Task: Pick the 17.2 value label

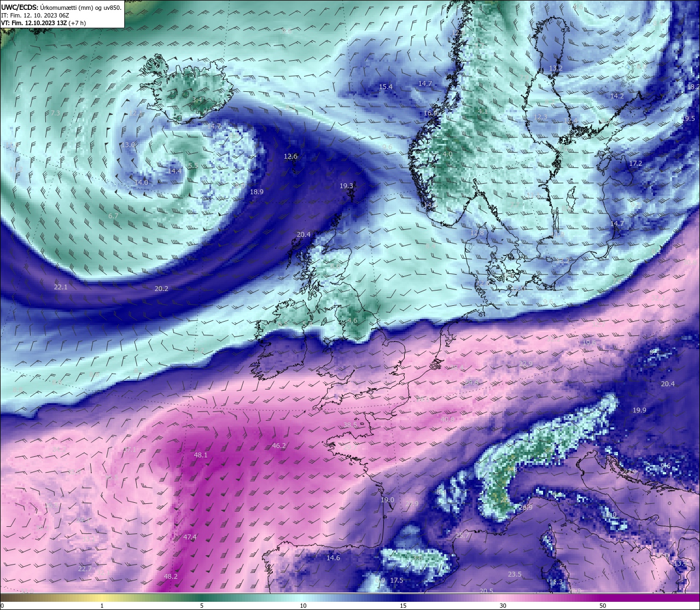Action: [x=635, y=164]
